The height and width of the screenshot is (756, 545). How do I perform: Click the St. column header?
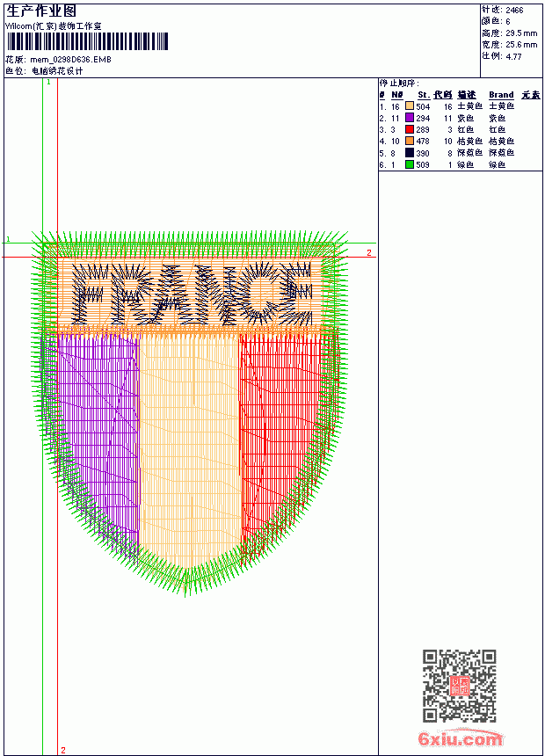424,95
